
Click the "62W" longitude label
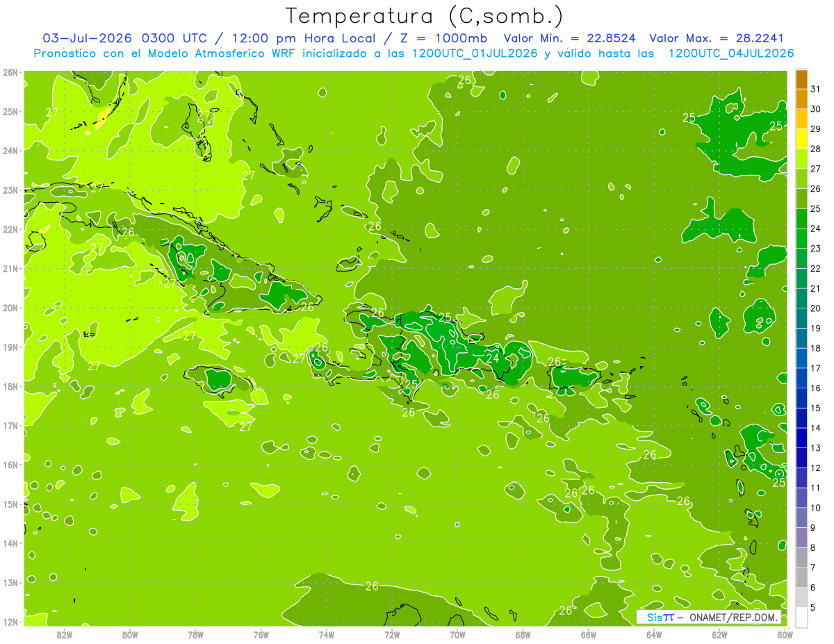coord(719,634)
